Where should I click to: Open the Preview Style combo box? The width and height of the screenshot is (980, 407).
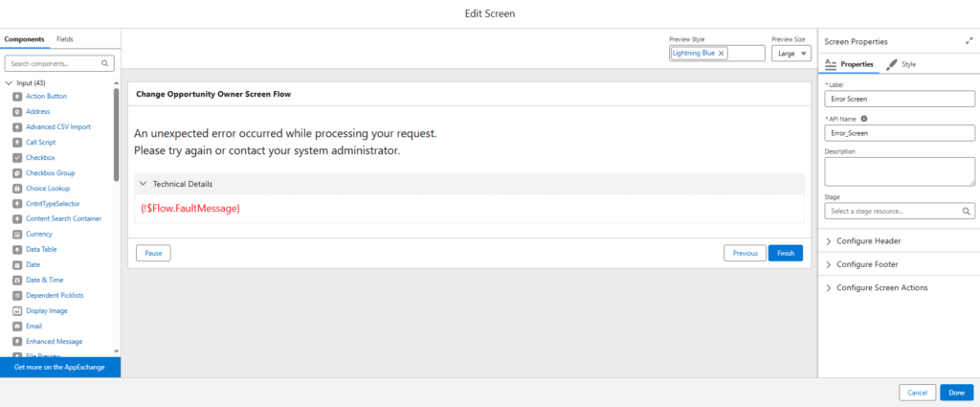pos(717,53)
